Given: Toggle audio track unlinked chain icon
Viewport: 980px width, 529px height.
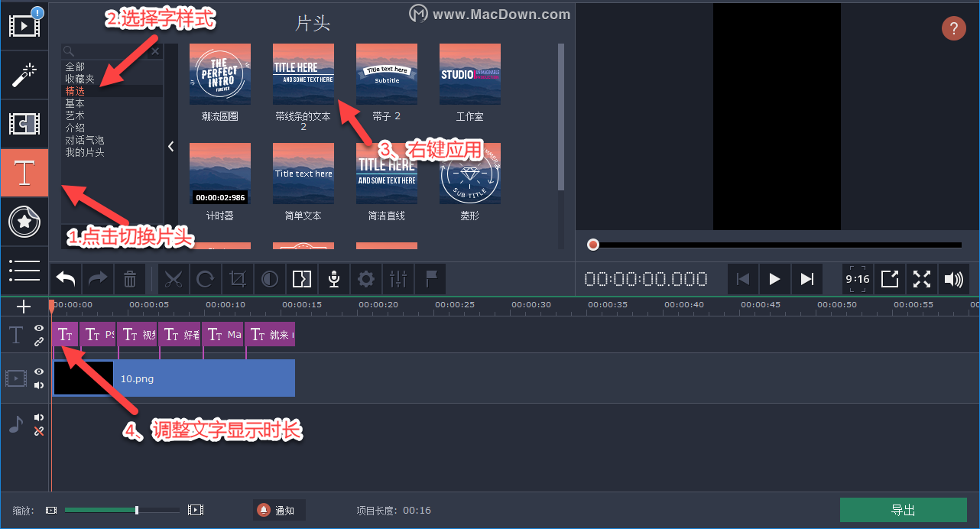Looking at the screenshot, I should point(39,431).
